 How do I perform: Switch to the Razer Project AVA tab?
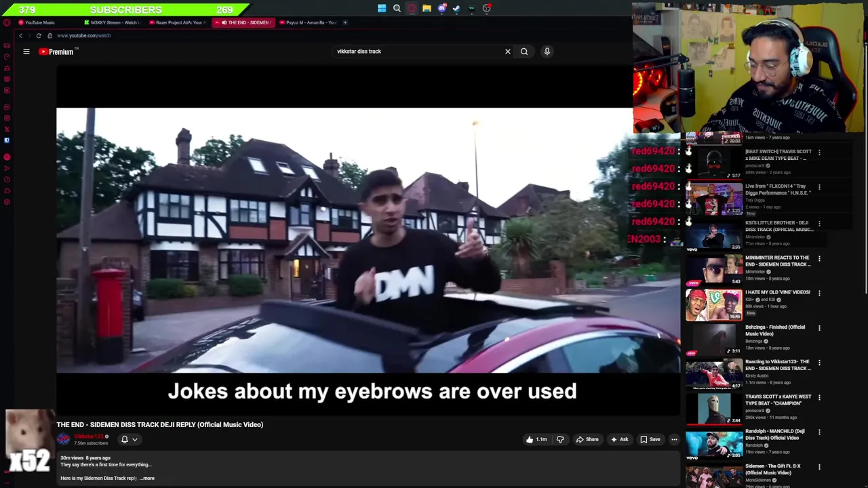[176, 22]
